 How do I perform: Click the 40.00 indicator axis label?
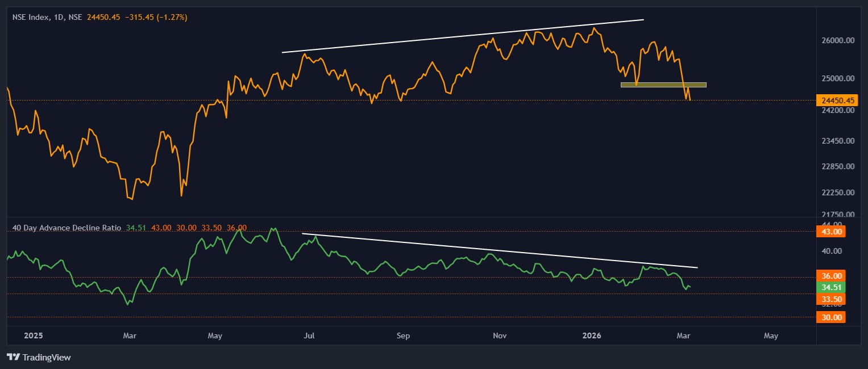click(831, 251)
